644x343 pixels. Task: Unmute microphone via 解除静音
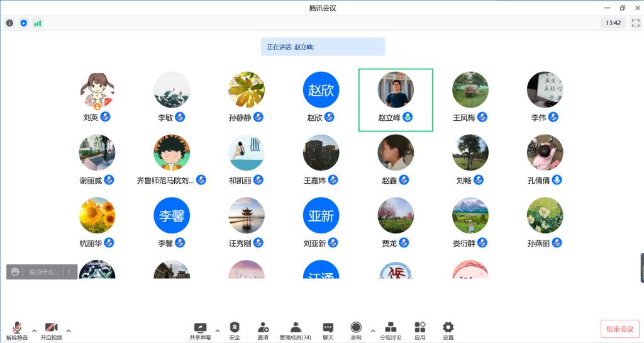coord(17,330)
